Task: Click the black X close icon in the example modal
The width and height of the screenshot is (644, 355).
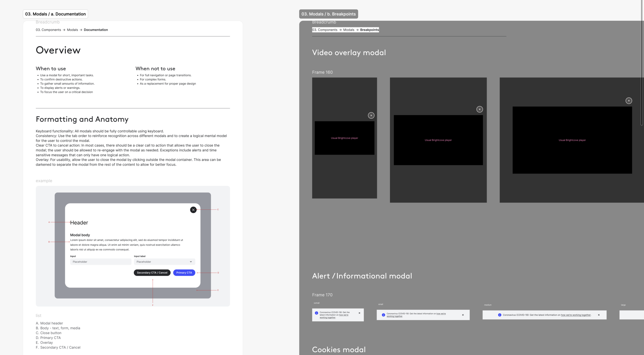Action: 193,210
